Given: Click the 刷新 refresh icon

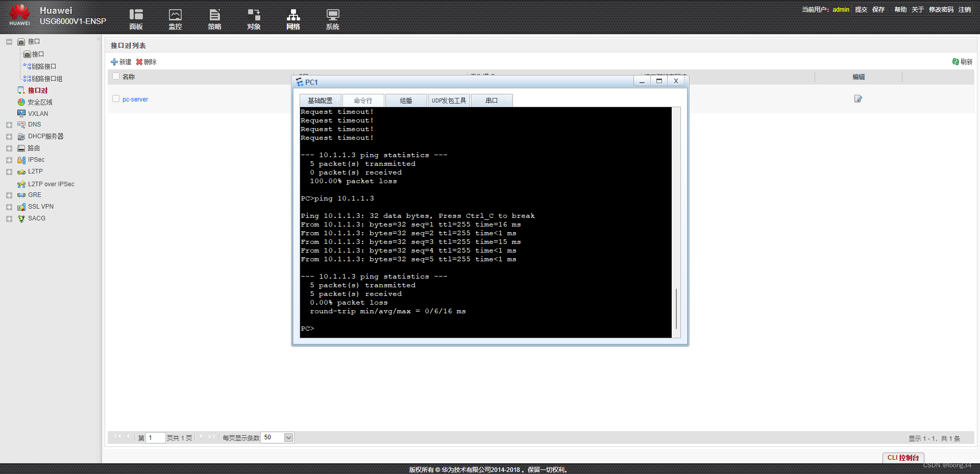Looking at the screenshot, I should click(x=955, y=61).
